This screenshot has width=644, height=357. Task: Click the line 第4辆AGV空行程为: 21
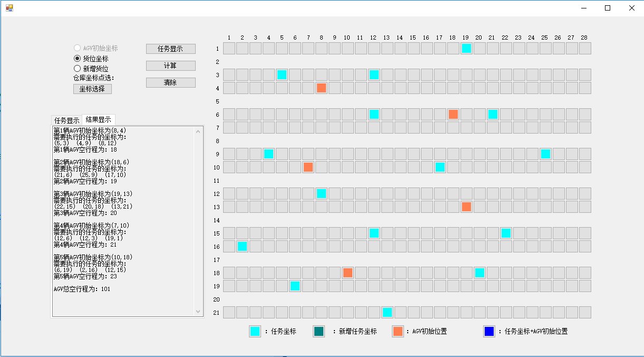[x=85, y=245]
